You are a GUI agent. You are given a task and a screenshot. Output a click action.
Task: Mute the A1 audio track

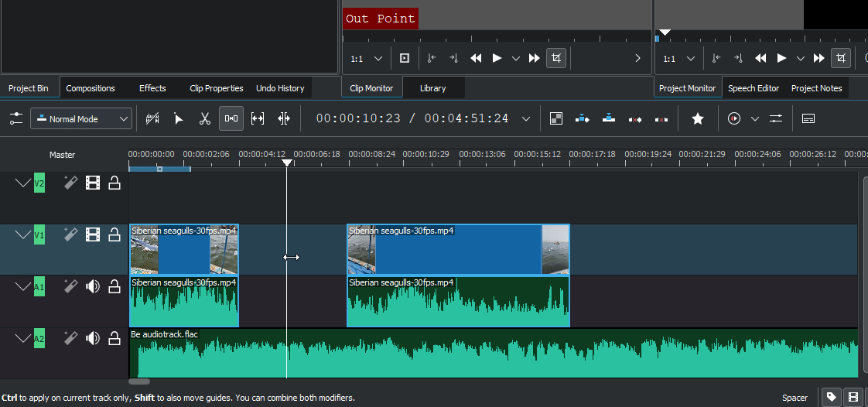click(93, 287)
